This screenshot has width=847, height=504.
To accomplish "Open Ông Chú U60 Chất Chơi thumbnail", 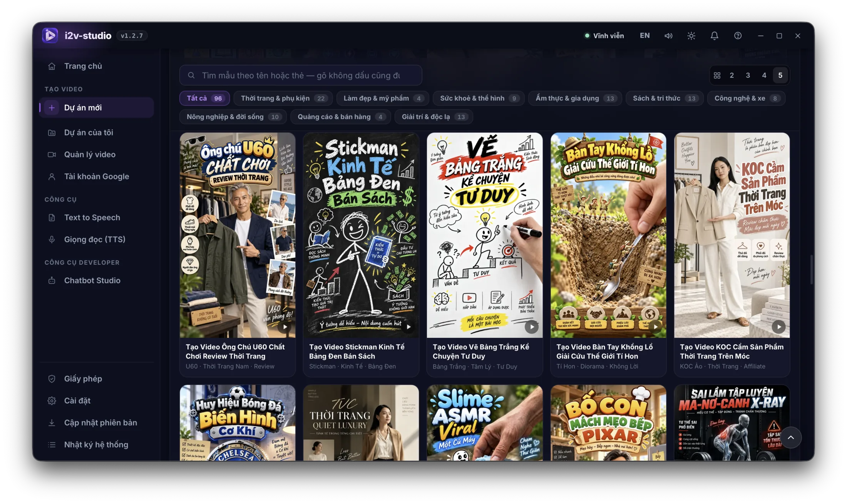I will (x=238, y=235).
